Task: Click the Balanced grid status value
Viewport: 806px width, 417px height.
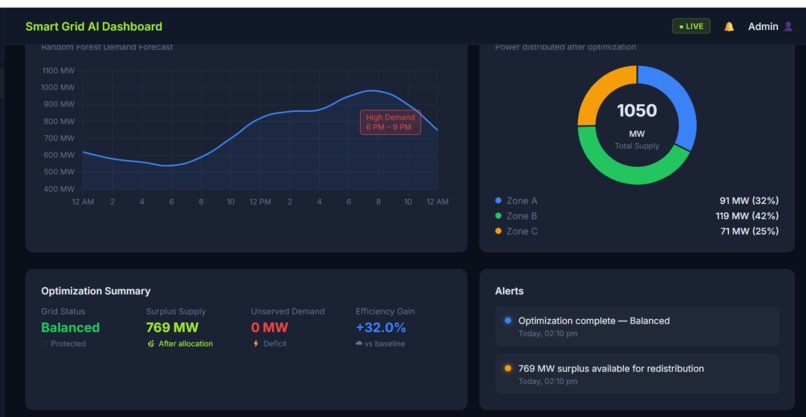Action: pos(70,328)
